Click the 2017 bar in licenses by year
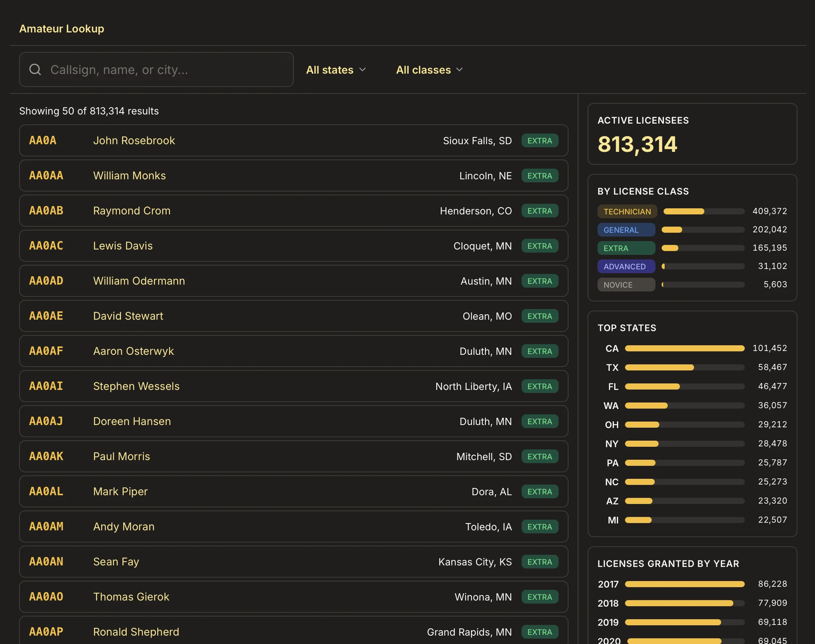Viewport: 815px width, 644px height. click(685, 584)
